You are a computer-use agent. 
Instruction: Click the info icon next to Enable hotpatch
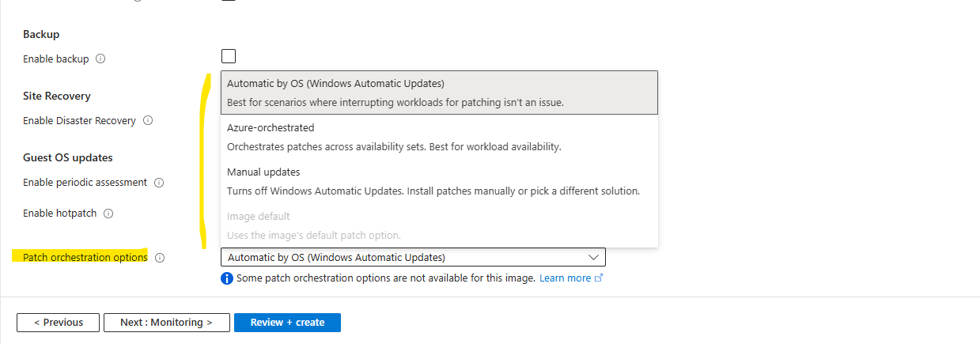pyautogui.click(x=109, y=214)
